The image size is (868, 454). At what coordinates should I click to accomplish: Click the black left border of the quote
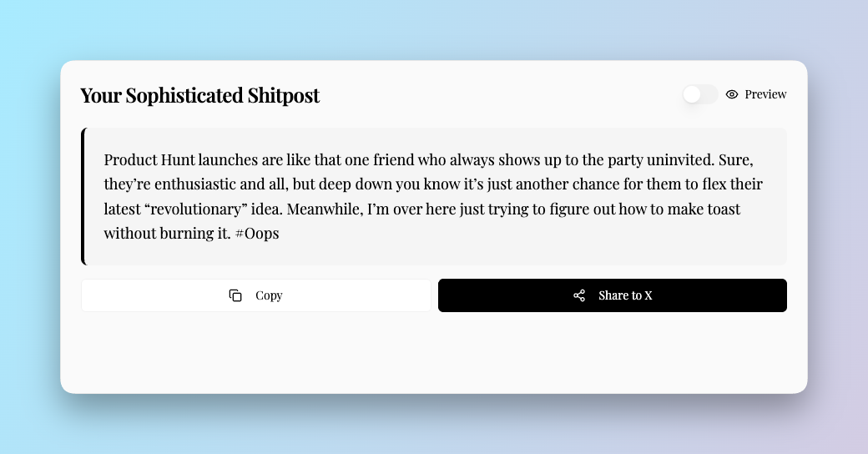tap(83, 196)
